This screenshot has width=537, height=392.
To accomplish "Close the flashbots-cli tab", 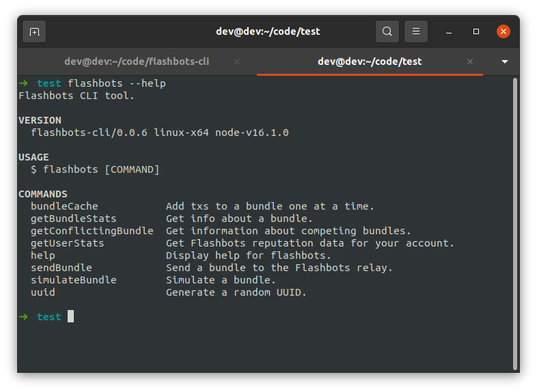I will click(237, 61).
